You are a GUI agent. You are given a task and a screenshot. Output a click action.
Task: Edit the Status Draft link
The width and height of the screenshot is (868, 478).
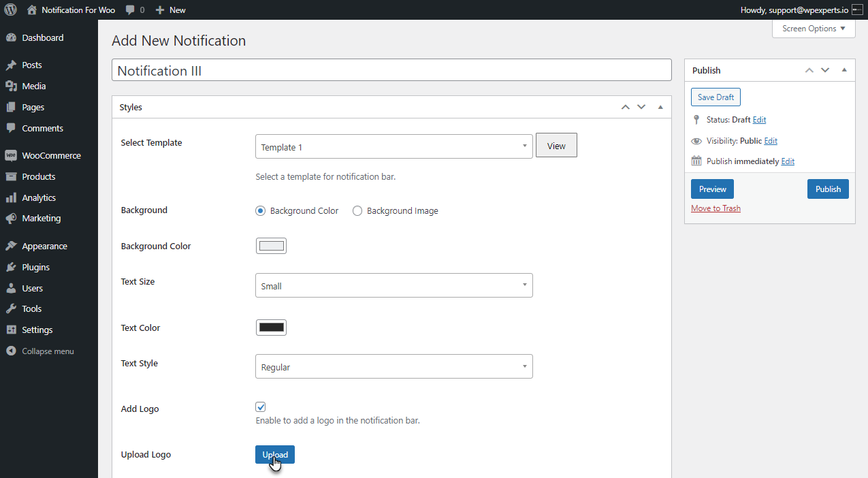tap(759, 120)
